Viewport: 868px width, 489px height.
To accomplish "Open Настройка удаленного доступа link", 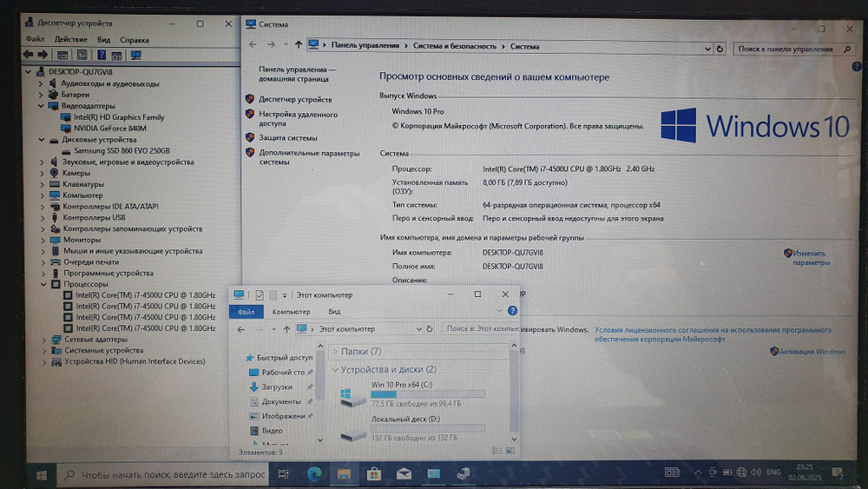I will 298,119.
